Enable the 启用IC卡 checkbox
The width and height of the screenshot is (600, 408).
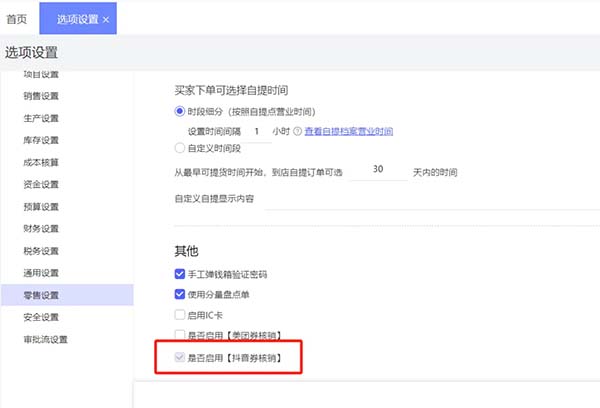click(179, 315)
